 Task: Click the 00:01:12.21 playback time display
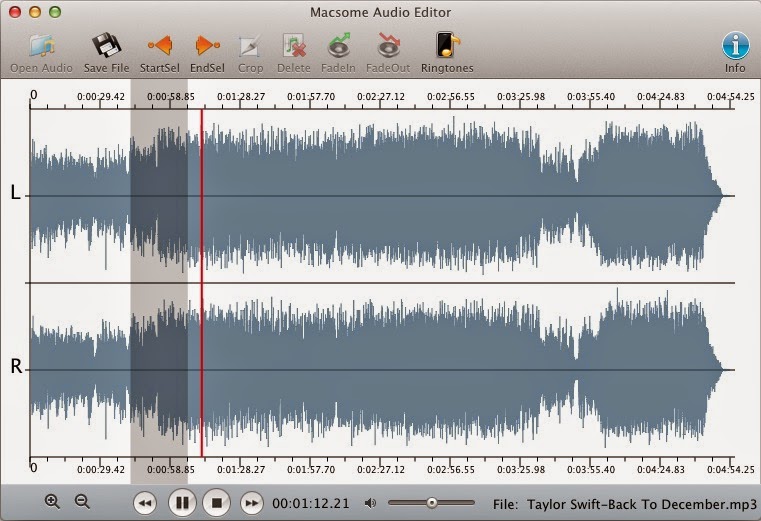click(311, 504)
